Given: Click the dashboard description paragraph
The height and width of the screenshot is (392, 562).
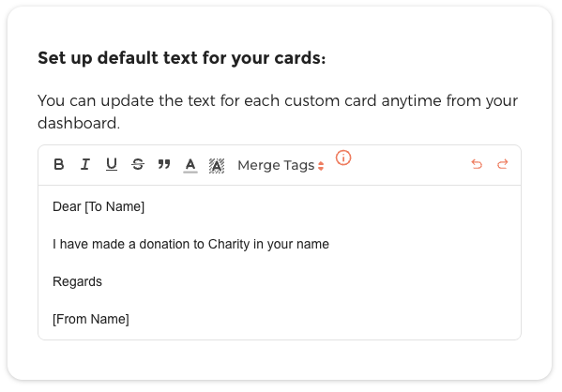Looking at the screenshot, I should pos(278,112).
